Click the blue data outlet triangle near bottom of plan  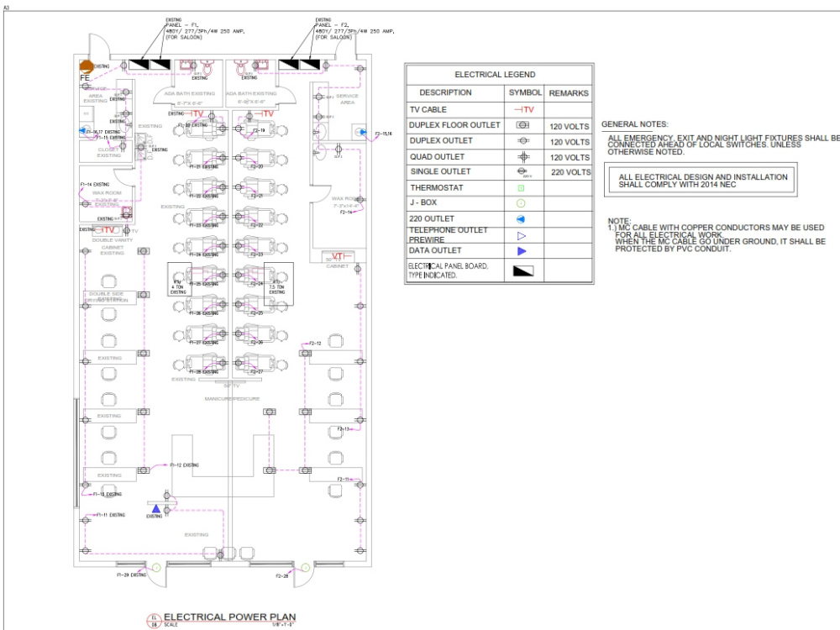156,508
